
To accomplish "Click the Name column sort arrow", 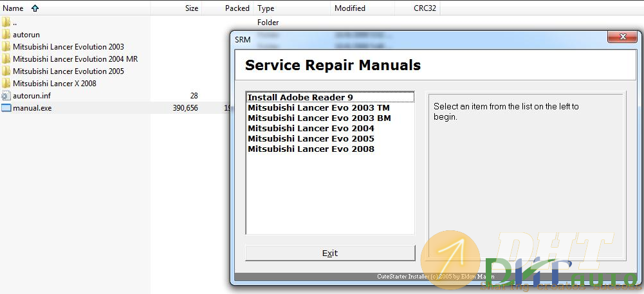I will 35,8.
